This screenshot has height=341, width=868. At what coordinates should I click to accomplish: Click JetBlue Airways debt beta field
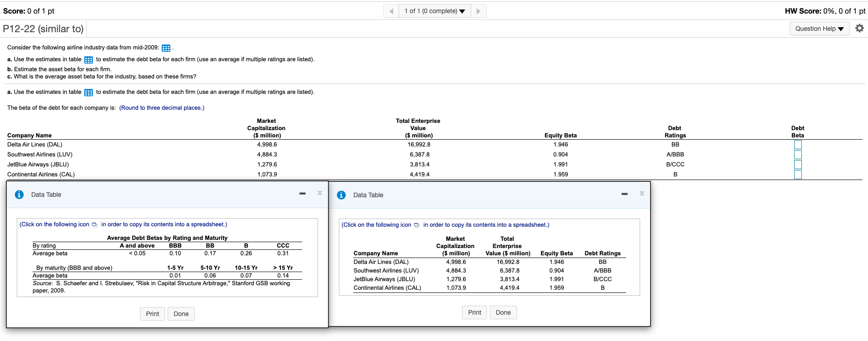pyautogui.click(x=798, y=165)
